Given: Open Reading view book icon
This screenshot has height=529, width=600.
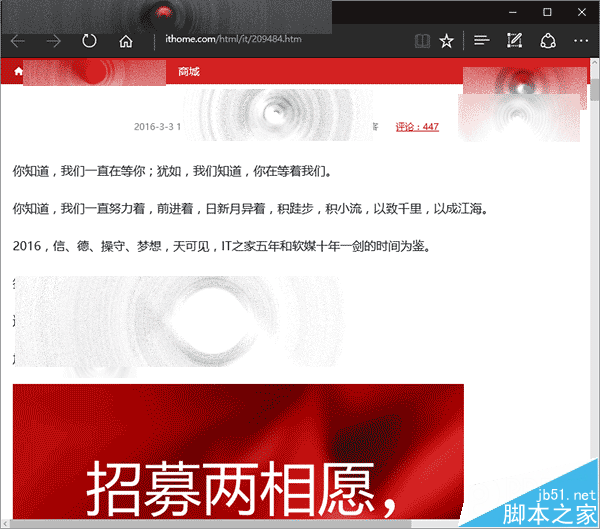Looking at the screenshot, I should [x=422, y=41].
